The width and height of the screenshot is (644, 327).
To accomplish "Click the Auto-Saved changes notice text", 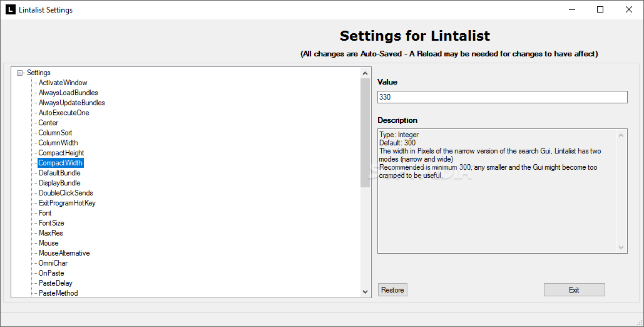I will click(x=449, y=54).
